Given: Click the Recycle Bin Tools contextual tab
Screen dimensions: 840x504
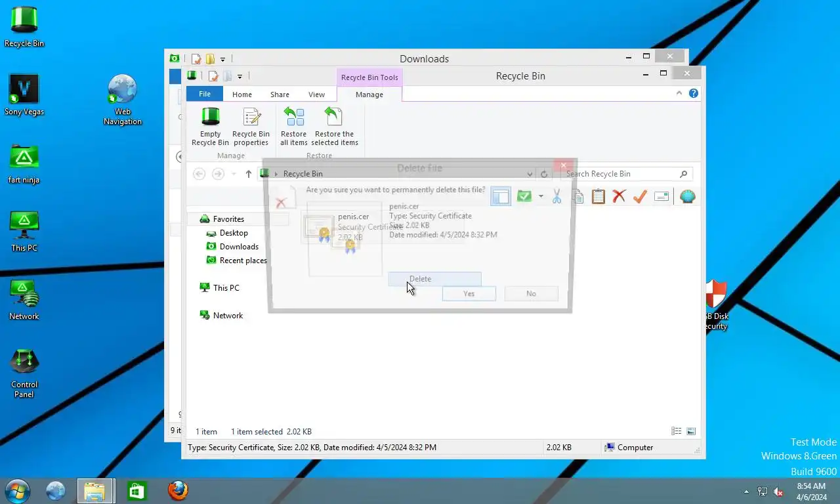Looking at the screenshot, I should point(369,77).
